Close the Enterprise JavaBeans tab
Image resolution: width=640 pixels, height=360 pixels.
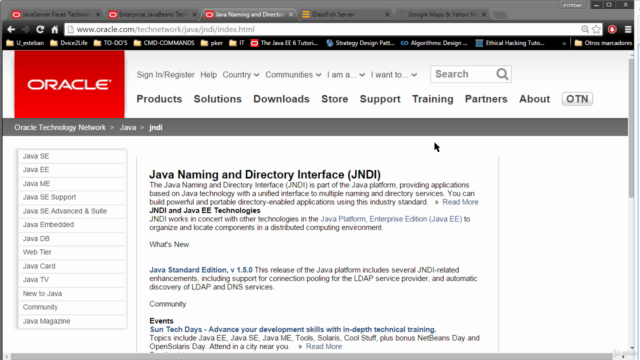click(x=194, y=14)
